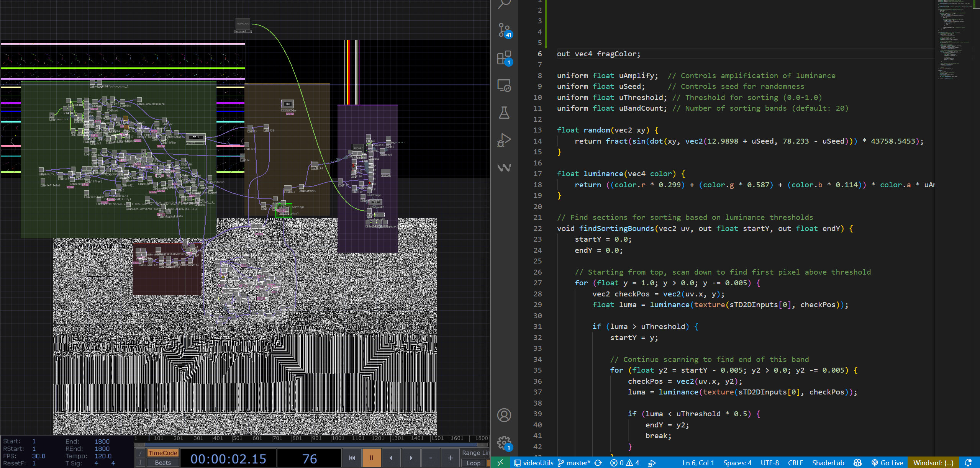Viewport: 980px width, 468px height.
Task: Toggle Loop playback mode
Action: pos(474,463)
